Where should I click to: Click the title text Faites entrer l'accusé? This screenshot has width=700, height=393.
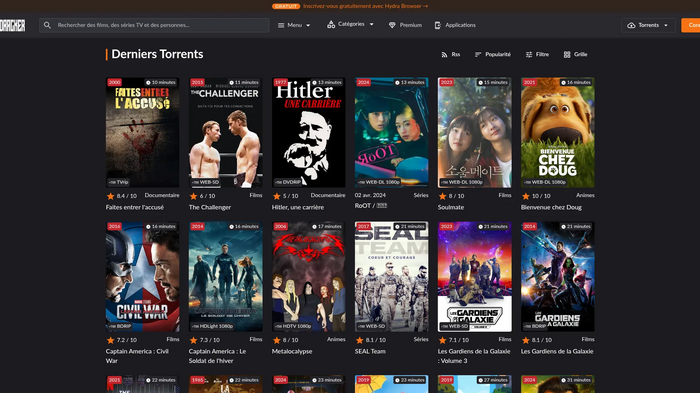135,207
